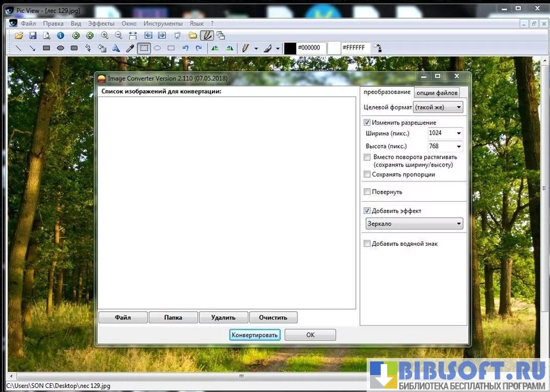550x392 pixels.
Task: Open the Эффекты menu
Action: click(x=101, y=23)
